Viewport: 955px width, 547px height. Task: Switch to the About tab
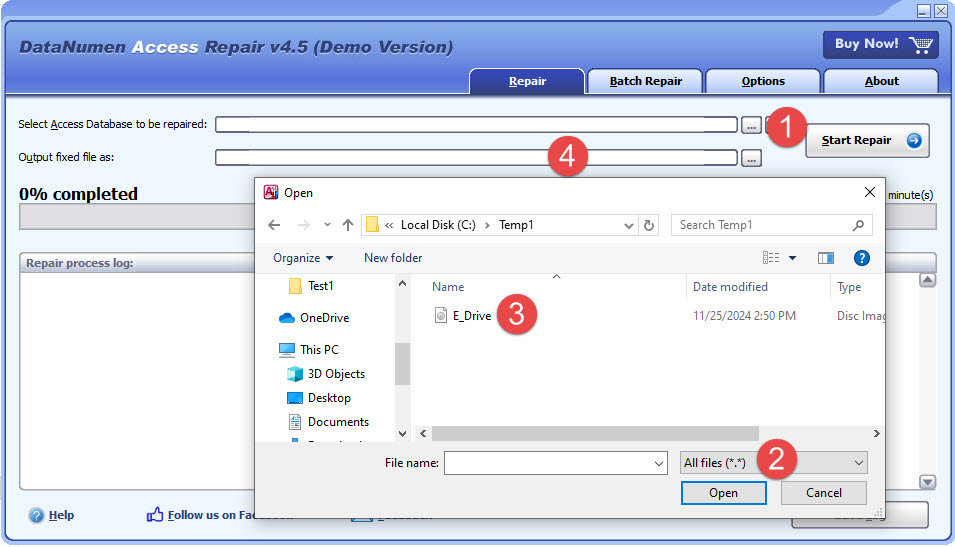(x=881, y=81)
